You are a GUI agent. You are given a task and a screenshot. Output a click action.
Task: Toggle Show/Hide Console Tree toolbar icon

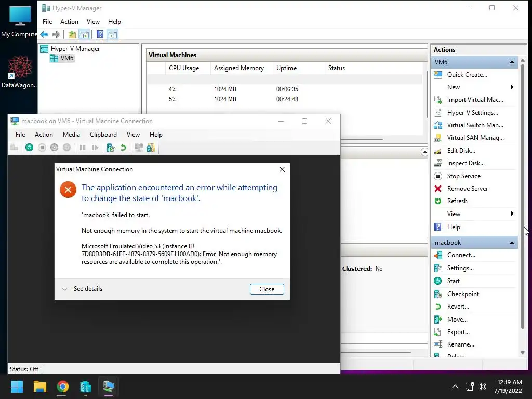click(85, 34)
